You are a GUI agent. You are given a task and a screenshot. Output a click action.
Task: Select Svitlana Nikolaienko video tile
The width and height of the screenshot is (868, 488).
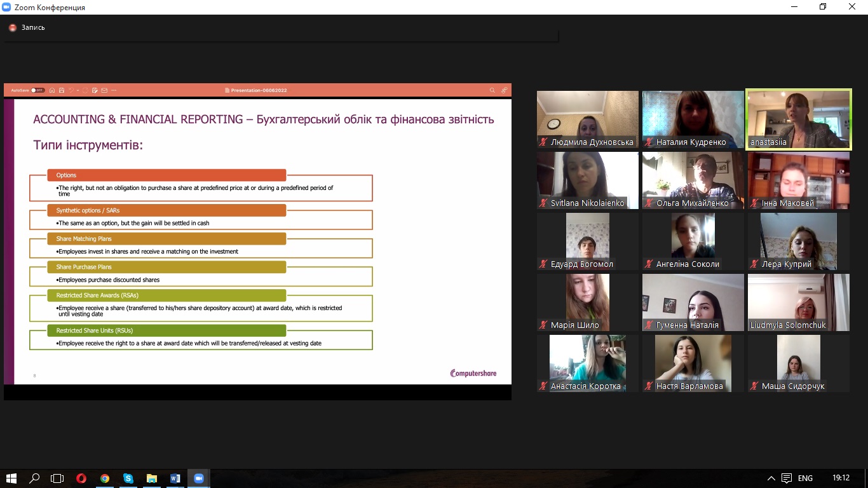click(588, 180)
